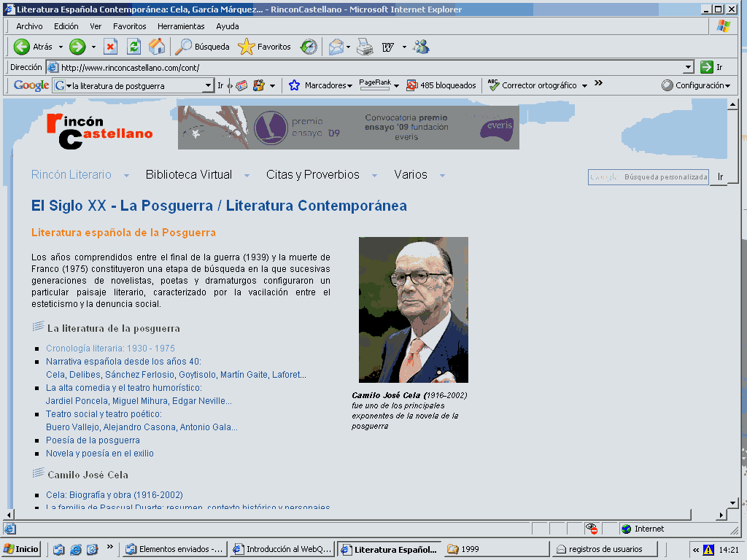747x560 pixels.
Task: Open the History clock icon
Action: tap(309, 47)
